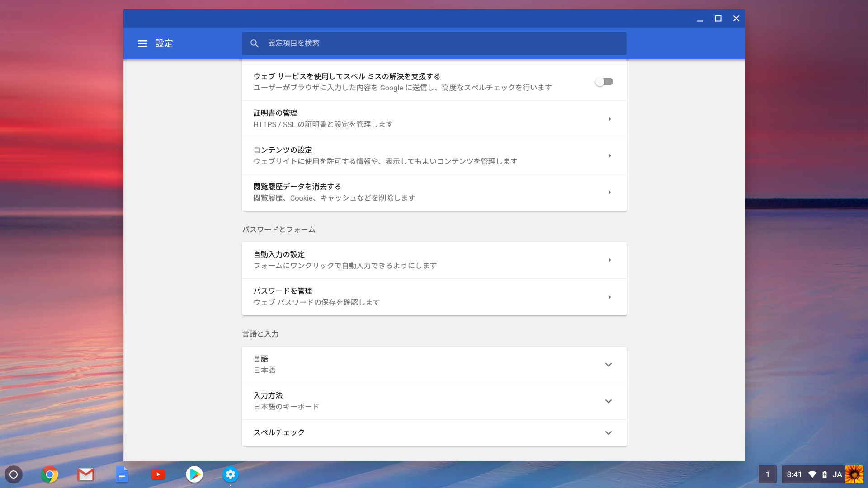Open the notification counter badge
868x488 pixels.
pyautogui.click(x=767, y=474)
